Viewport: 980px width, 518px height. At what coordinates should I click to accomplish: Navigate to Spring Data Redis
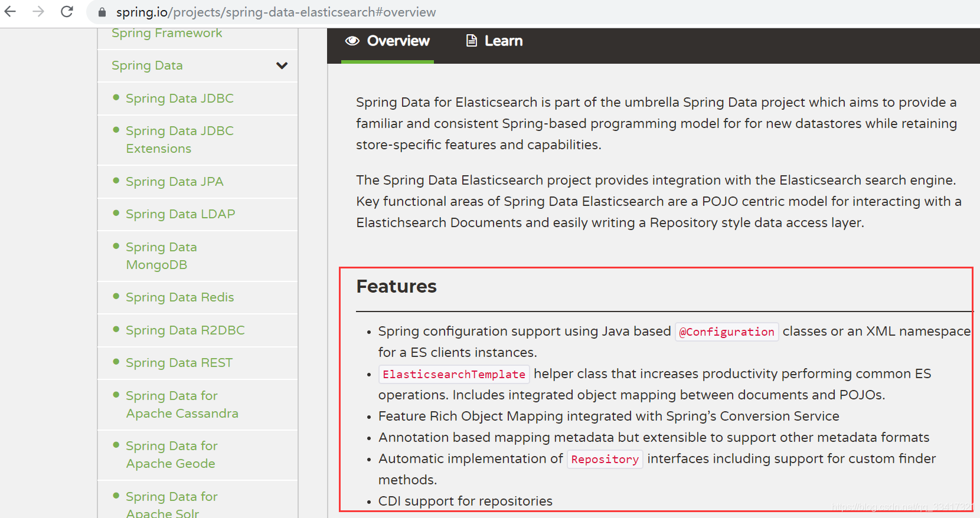(x=179, y=297)
